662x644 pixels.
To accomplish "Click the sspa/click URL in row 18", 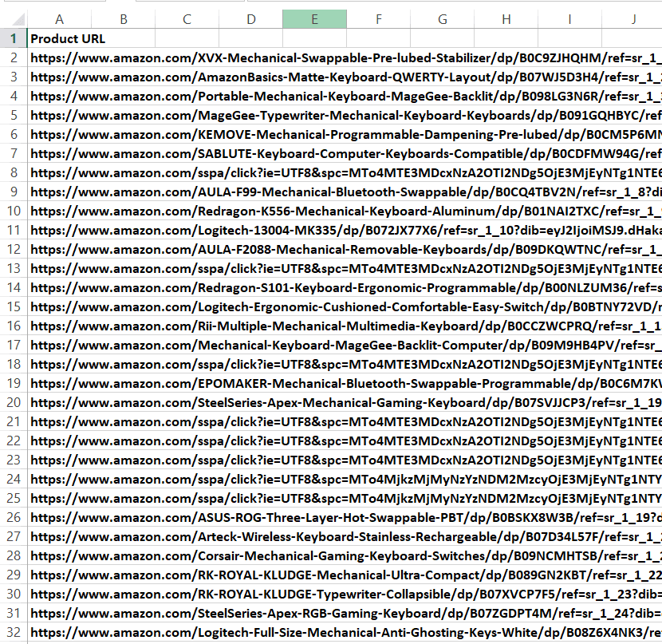I will pyautogui.click(x=345, y=364).
